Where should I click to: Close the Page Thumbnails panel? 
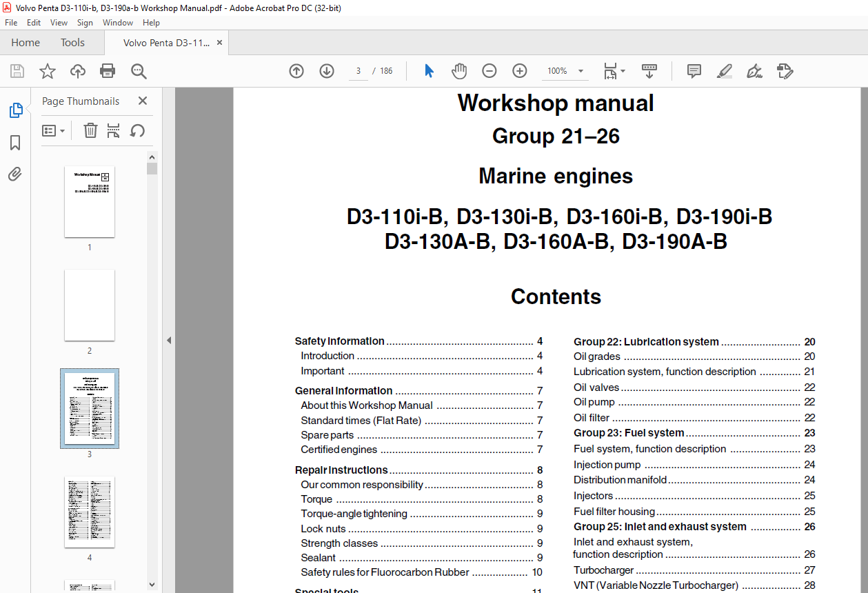143,101
